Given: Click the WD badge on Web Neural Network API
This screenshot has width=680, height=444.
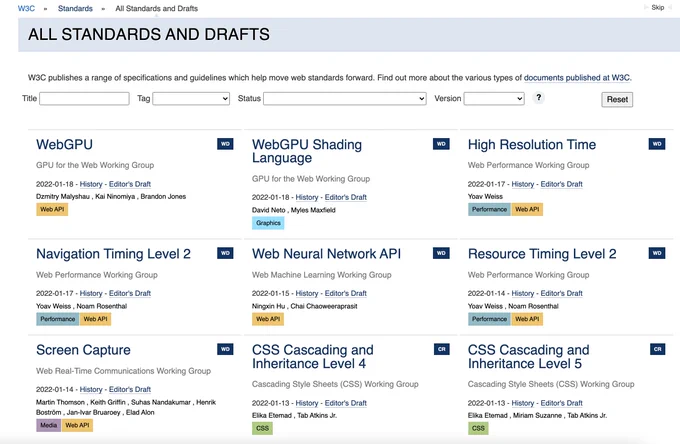Looking at the screenshot, I should point(441,253).
